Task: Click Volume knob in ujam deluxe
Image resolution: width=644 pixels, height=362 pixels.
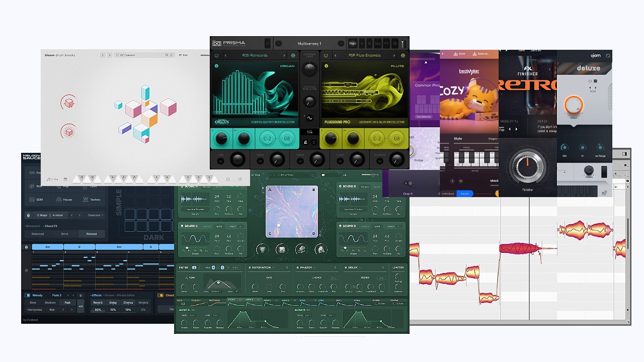Action: [589, 170]
